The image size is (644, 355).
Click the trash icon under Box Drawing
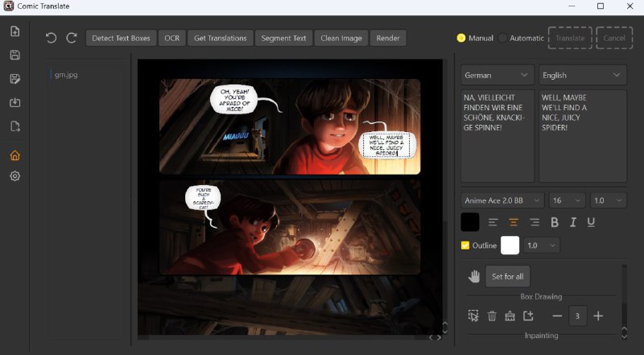[x=492, y=316]
